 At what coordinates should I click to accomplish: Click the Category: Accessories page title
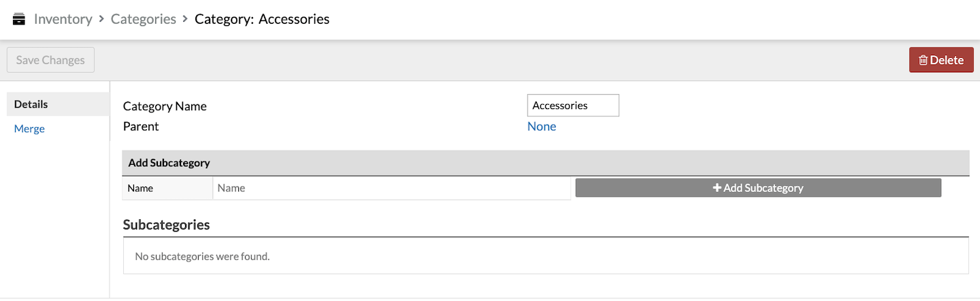[262, 19]
